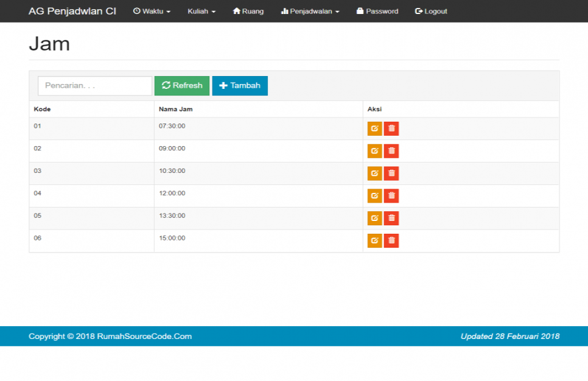Click the Tambah button to add

pos(240,86)
